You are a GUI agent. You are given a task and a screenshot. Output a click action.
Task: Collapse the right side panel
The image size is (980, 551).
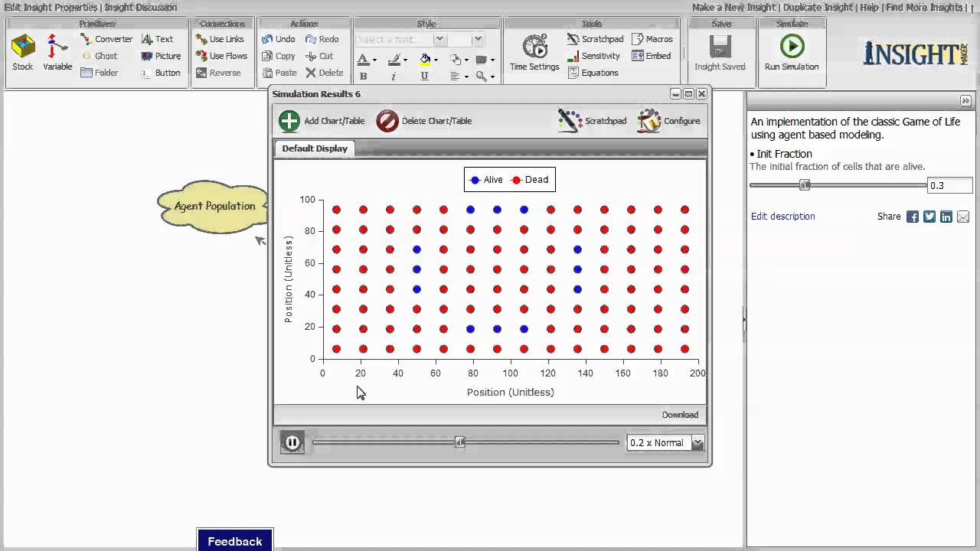coord(965,100)
